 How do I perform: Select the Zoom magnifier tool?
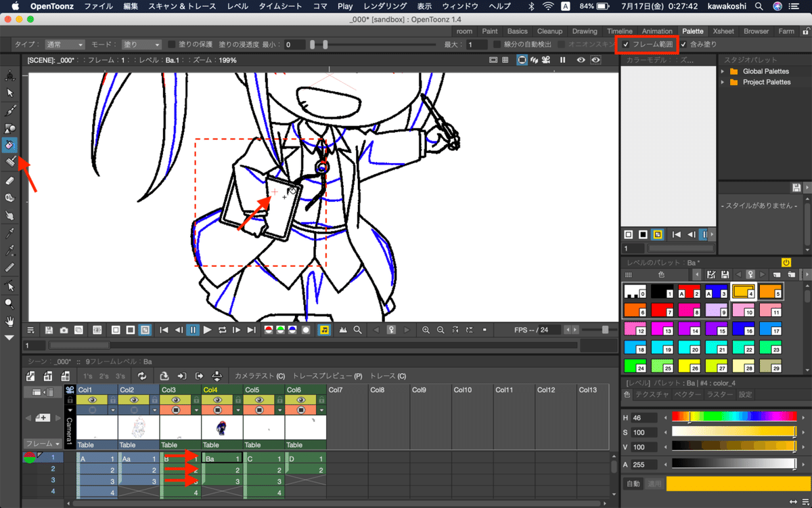(10, 303)
